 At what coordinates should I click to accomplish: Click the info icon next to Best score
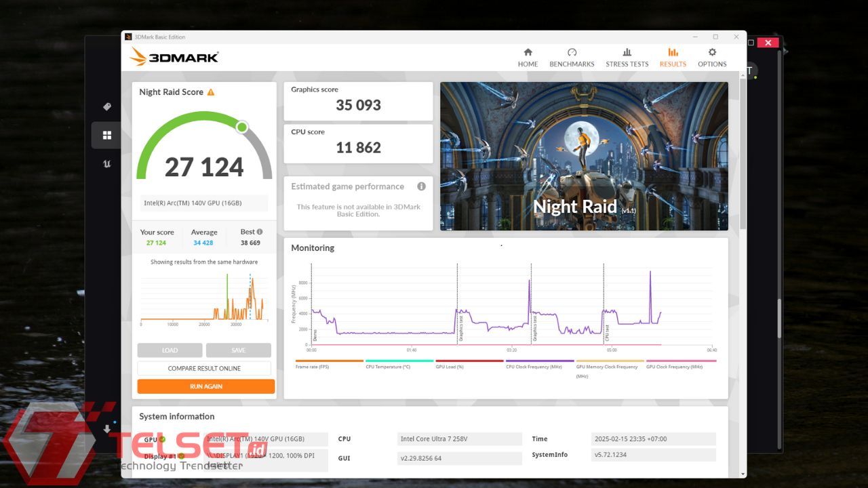pyautogui.click(x=260, y=232)
